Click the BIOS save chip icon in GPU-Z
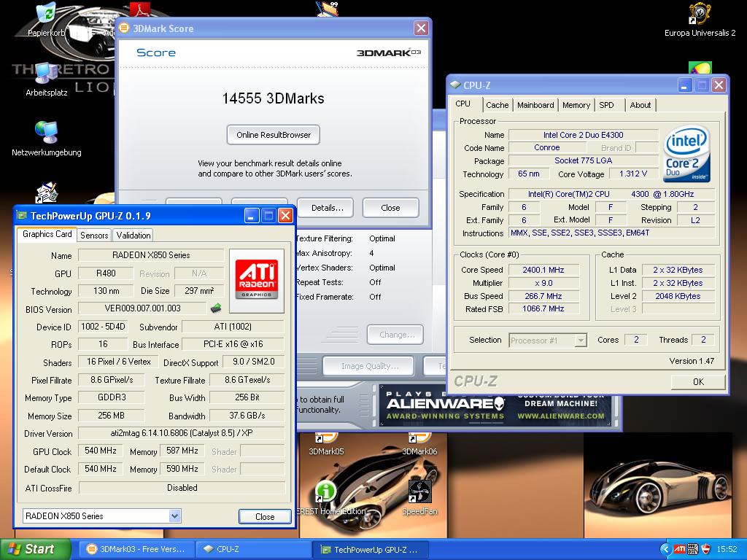Viewport: 747px width, 560px height. click(x=216, y=308)
